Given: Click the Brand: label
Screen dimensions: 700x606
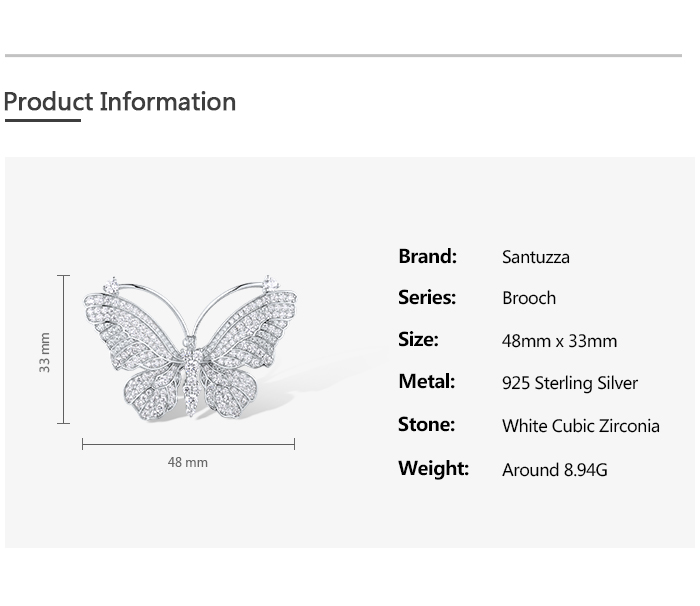Looking at the screenshot, I should click(x=427, y=256).
